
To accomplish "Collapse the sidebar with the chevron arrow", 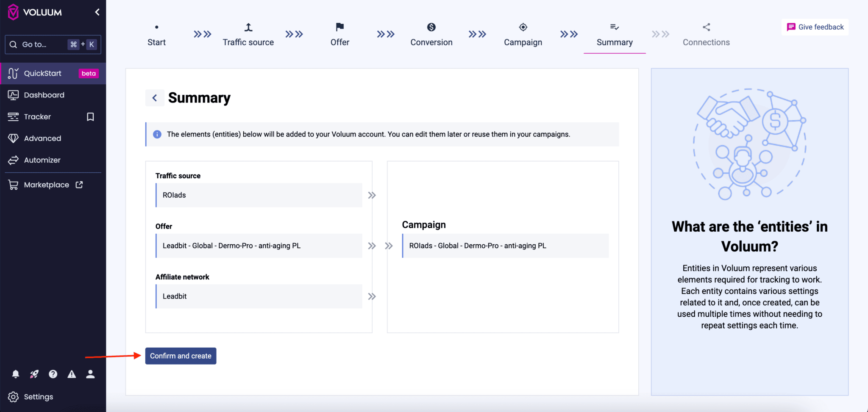I will point(97,12).
